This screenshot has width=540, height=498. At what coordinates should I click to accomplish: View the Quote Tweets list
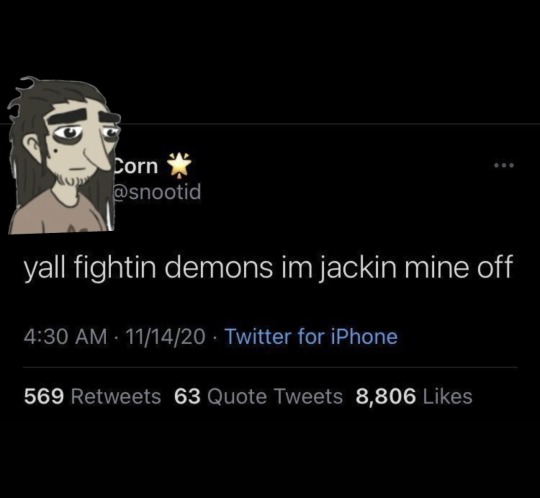point(275,396)
